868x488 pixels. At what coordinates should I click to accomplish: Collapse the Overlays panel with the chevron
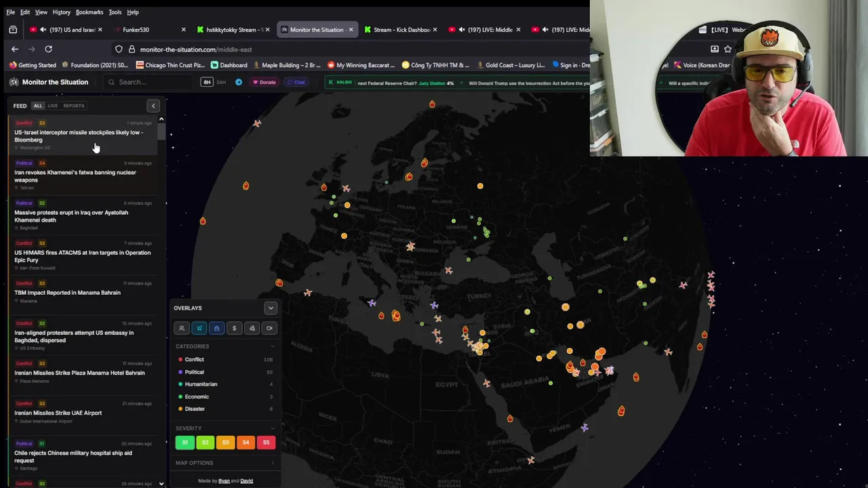[x=271, y=308]
